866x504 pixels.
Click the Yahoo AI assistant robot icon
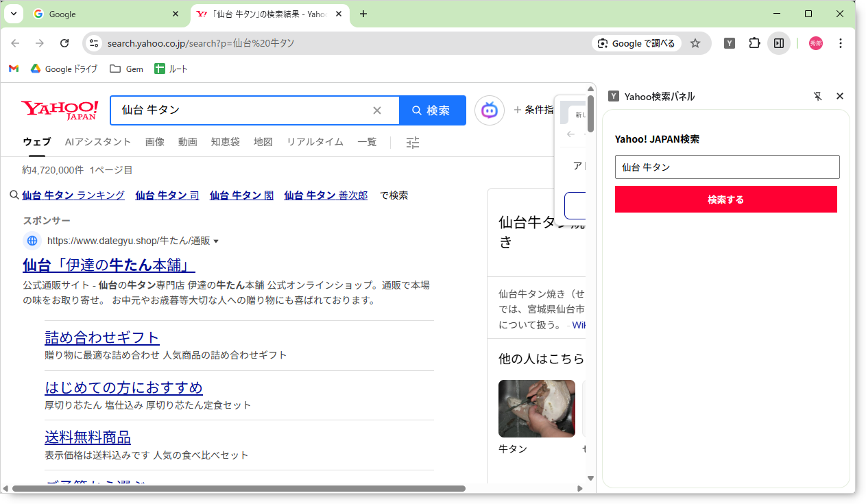tap(489, 110)
